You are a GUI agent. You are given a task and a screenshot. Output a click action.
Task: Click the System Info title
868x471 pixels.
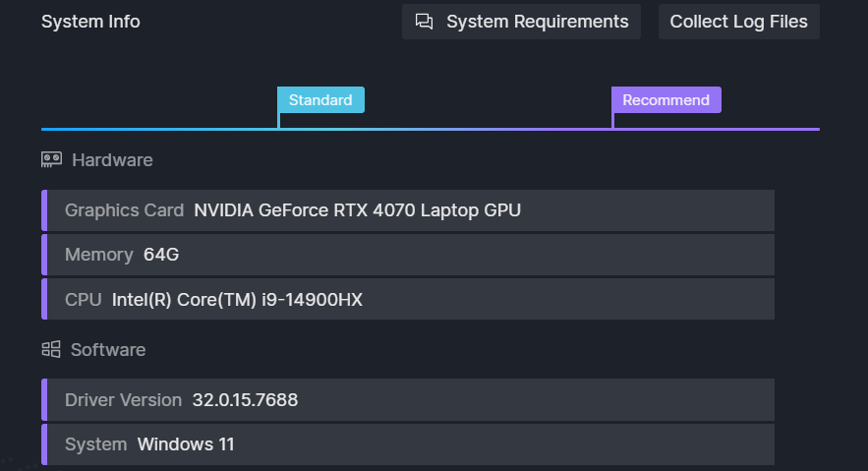[x=90, y=22]
